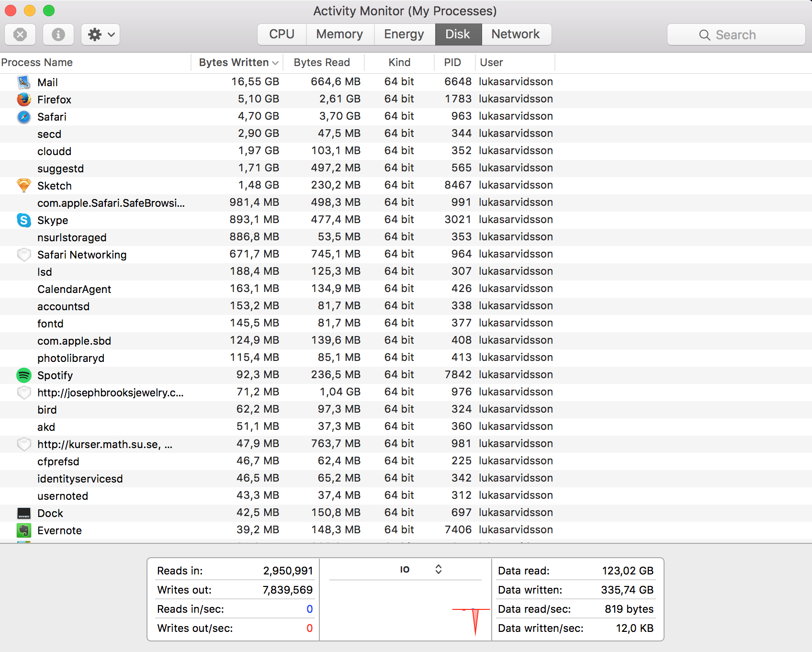Screen dimensions: 812x652
Task: Select the usernoted process row
Action: tap(406, 495)
